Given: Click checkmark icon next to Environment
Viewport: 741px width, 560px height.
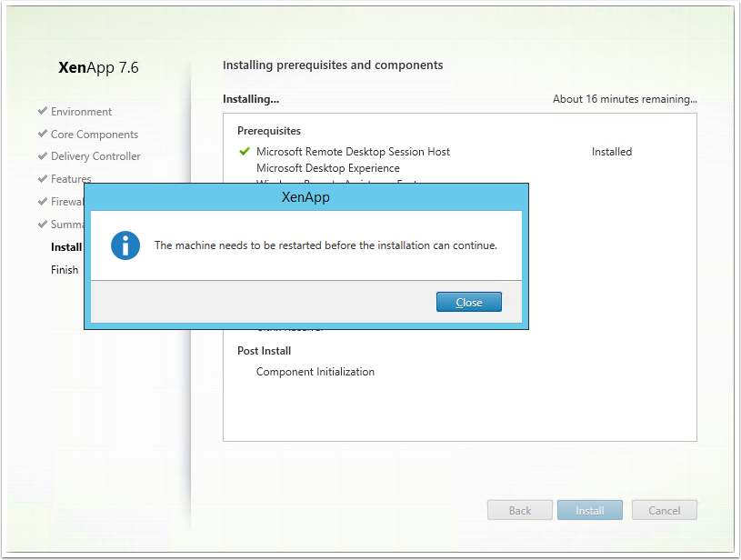Looking at the screenshot, I should (43, 111).
